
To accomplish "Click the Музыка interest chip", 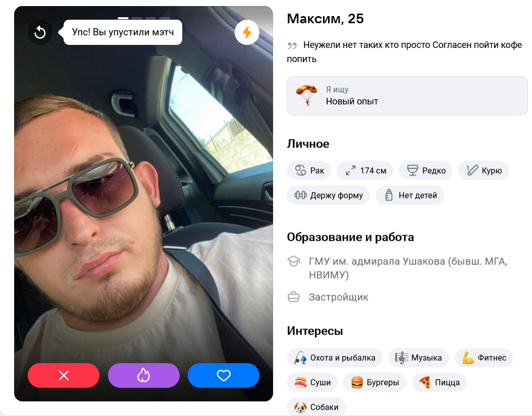I will [x=418, y=357].
